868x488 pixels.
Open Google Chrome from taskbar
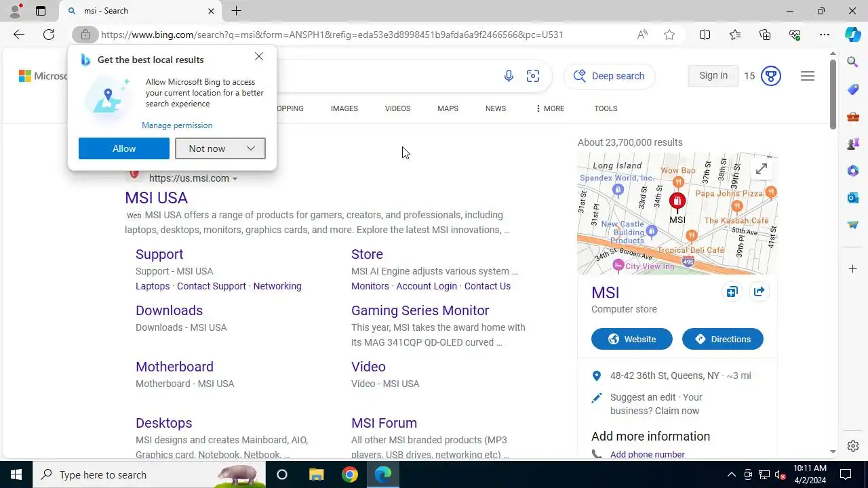pyautogui.click(x=350, y=474)
